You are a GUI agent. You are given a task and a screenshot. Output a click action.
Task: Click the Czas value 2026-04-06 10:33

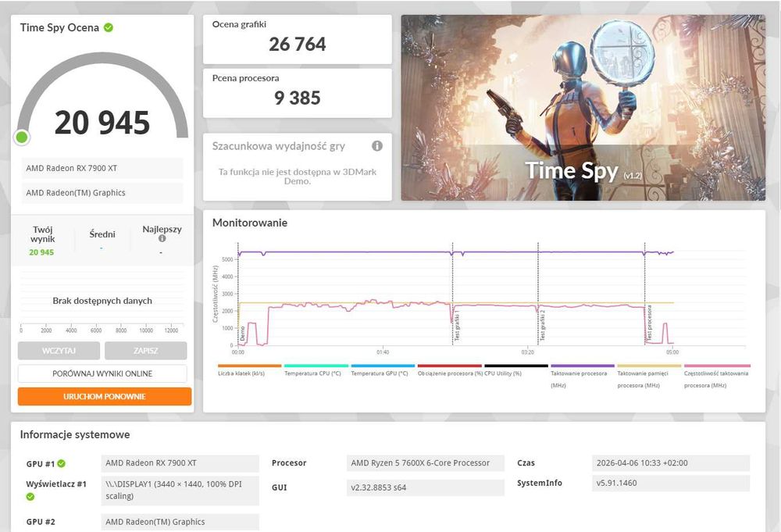[671, 463]
